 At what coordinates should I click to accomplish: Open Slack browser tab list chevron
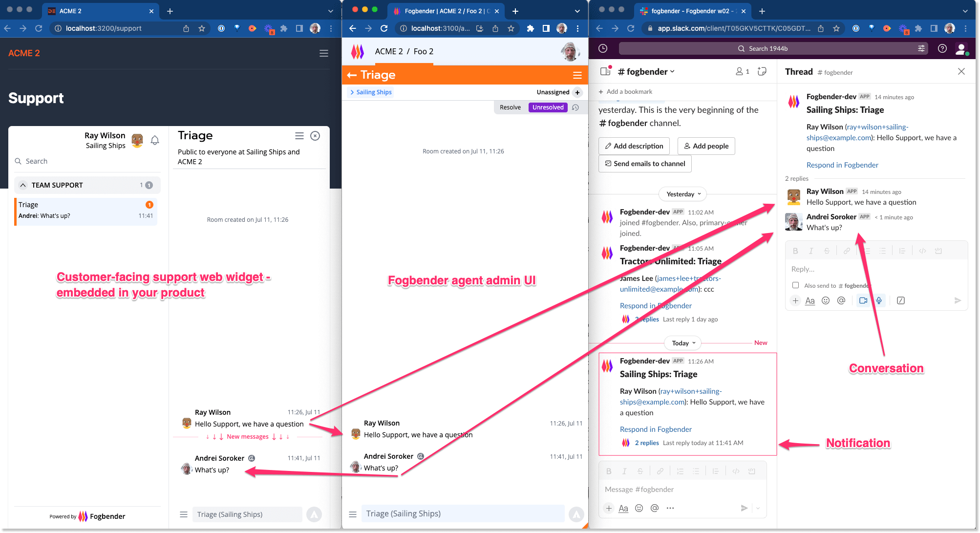(965, 11)
